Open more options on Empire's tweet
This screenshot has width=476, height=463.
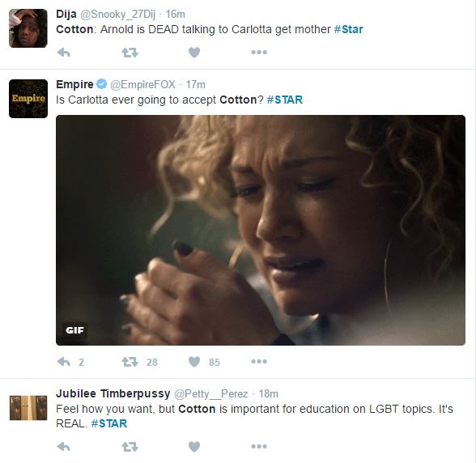click(x=259, y=361)
